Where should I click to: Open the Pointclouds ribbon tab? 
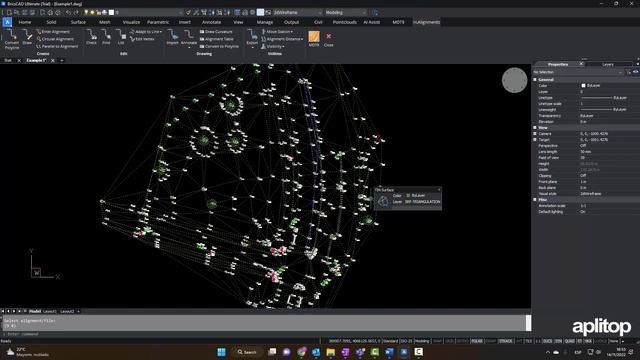(x=344, y=22)
